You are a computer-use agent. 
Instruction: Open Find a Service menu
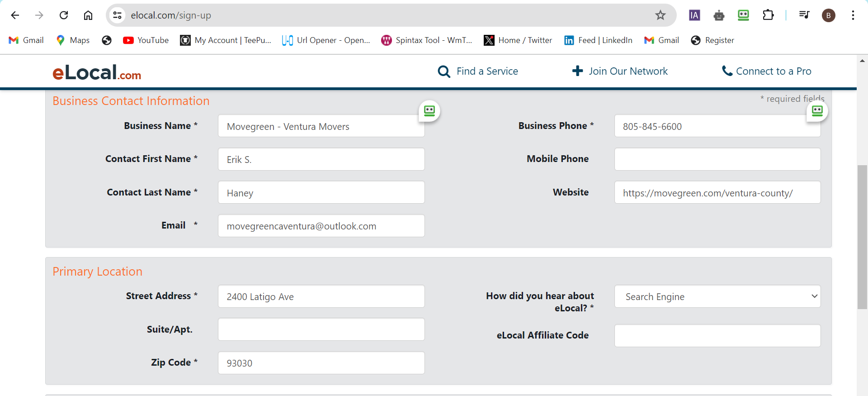tap(478, 71)
